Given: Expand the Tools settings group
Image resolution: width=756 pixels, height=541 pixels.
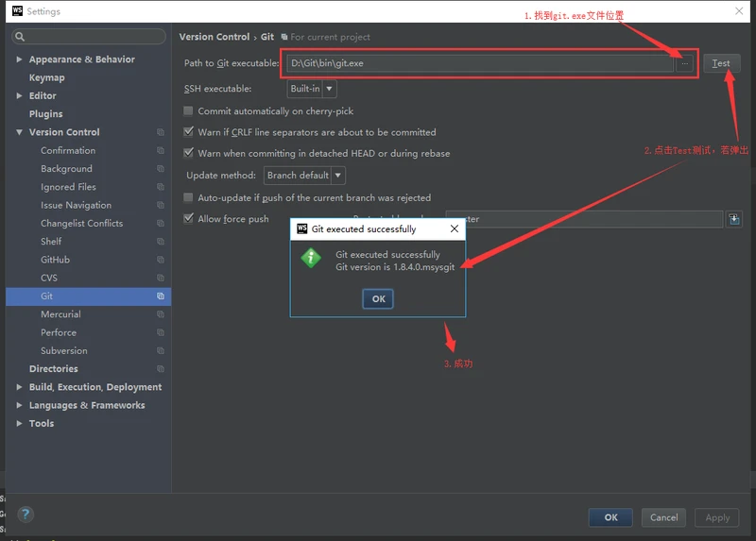Looking at the screenshot, I should tap(19, 424).
